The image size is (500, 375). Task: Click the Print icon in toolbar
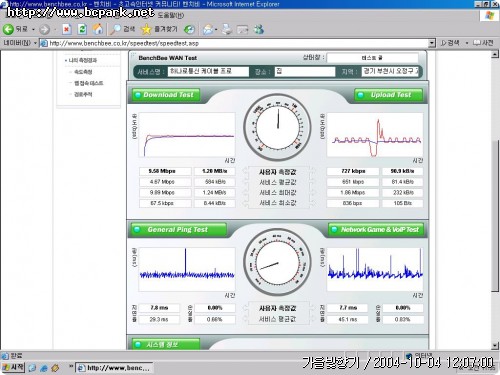click(227, 29)
